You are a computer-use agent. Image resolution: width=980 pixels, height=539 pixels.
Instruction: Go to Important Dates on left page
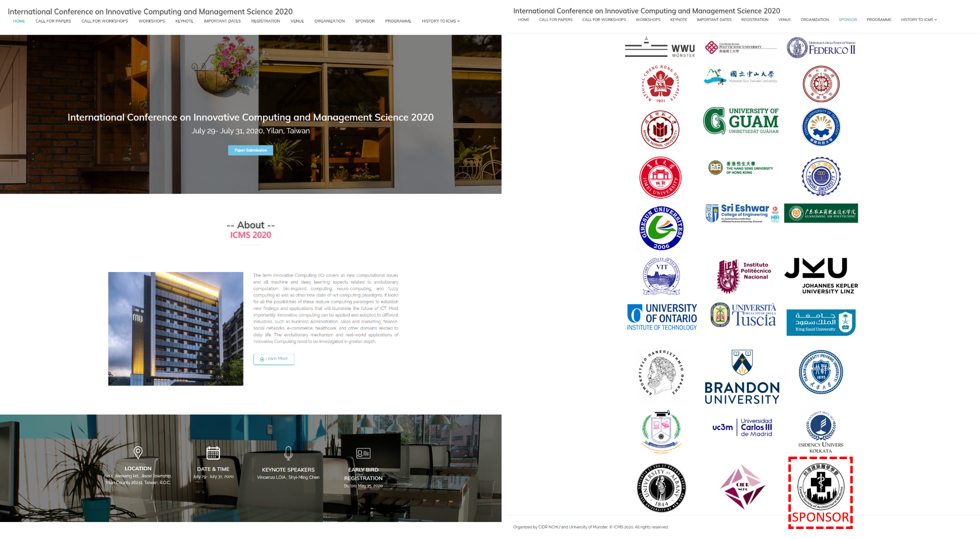pos(222,21)
